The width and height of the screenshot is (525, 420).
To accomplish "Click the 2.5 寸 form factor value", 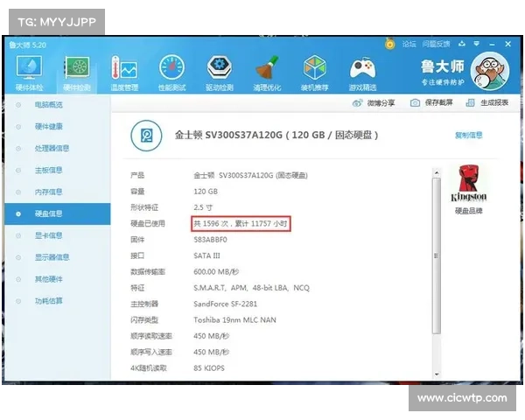I will [203, 207].
